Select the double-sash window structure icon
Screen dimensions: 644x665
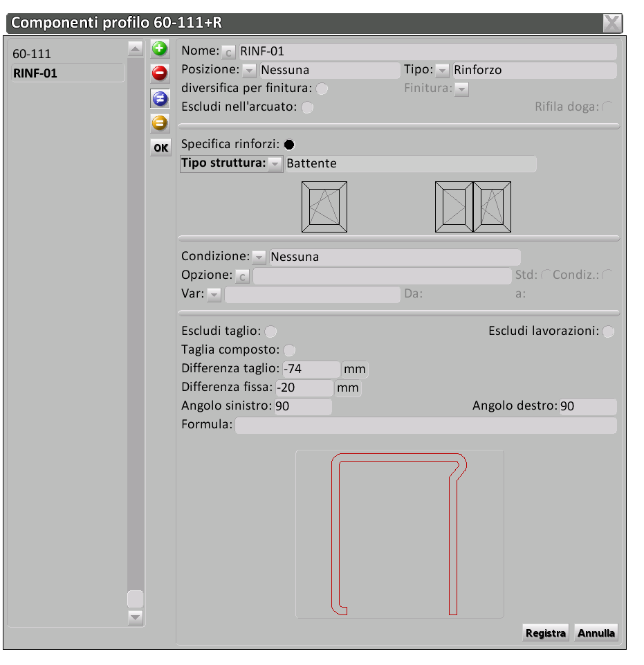pos(472,207)
